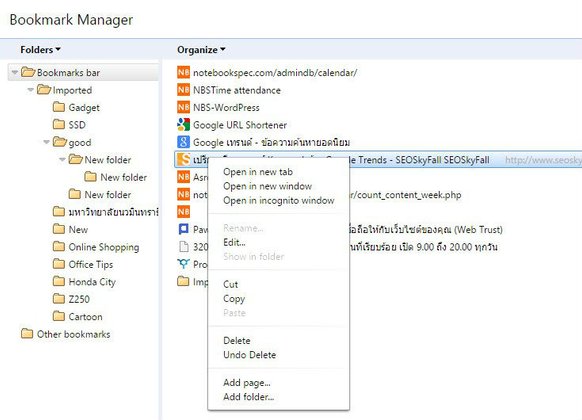Select the Cartoon folder label

click(x=85, y=316)
